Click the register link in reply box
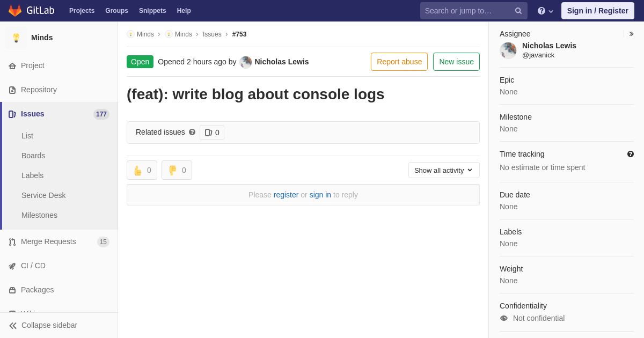 click(x=286, y=195)
